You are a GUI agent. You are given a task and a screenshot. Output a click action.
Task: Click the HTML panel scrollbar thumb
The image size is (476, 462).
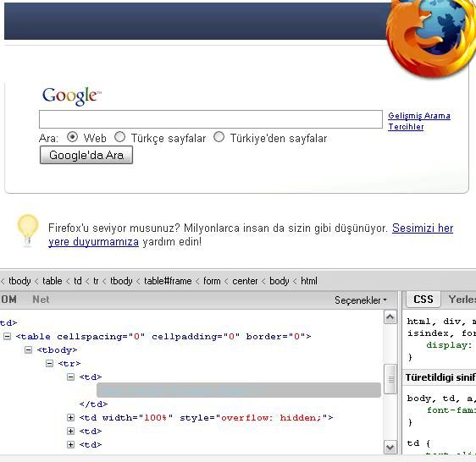pyautogui.click(x=390, y=379)
